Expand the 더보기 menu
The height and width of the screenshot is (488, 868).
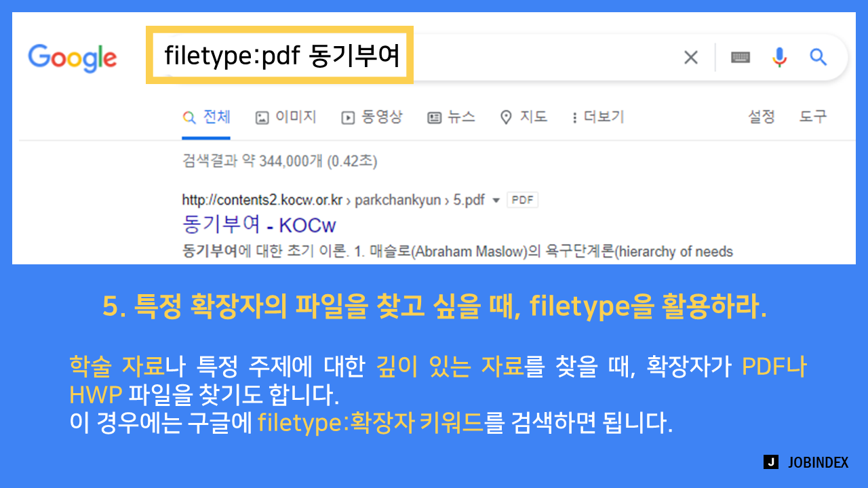point(597,117)
